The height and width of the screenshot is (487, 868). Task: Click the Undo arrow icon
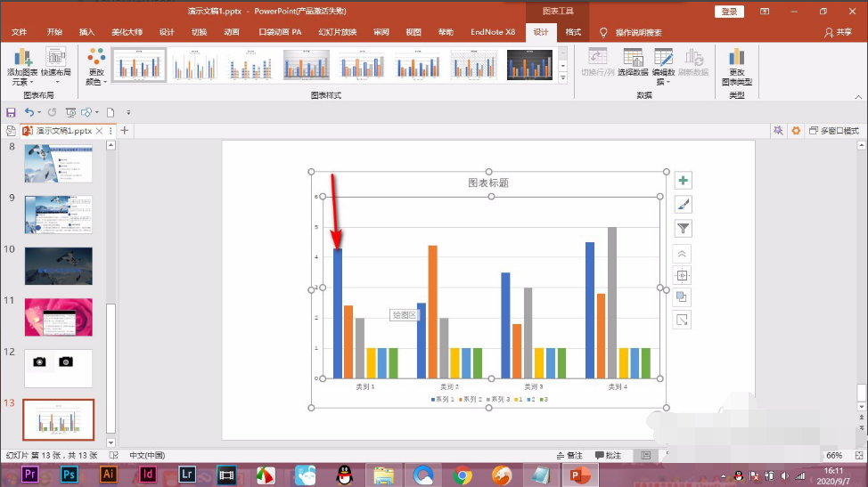[x=29, y=113]
